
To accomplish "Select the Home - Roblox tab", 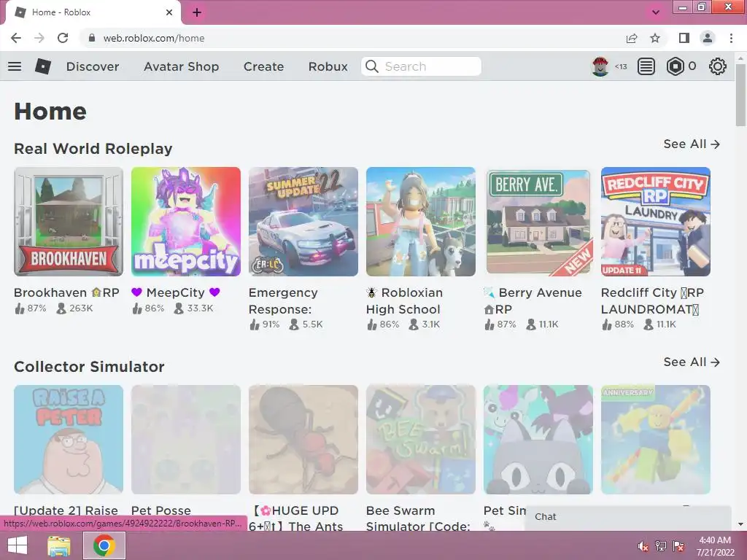I will (93, 12).
